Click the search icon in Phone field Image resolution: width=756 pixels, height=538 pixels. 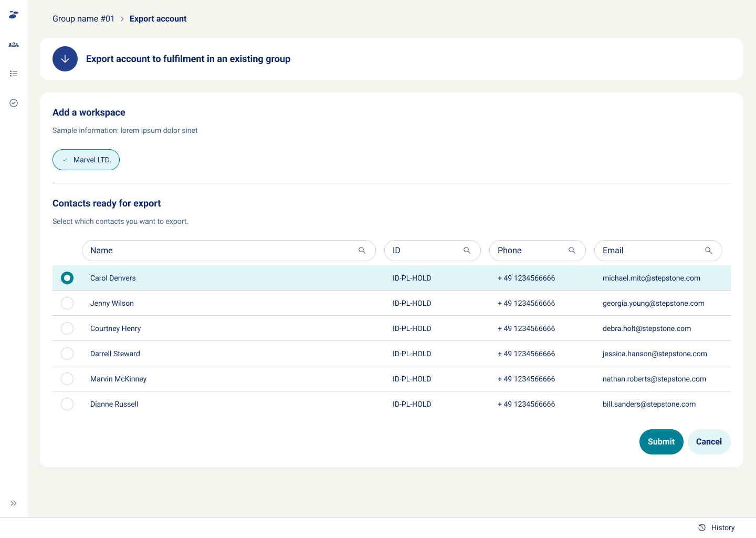572,251
